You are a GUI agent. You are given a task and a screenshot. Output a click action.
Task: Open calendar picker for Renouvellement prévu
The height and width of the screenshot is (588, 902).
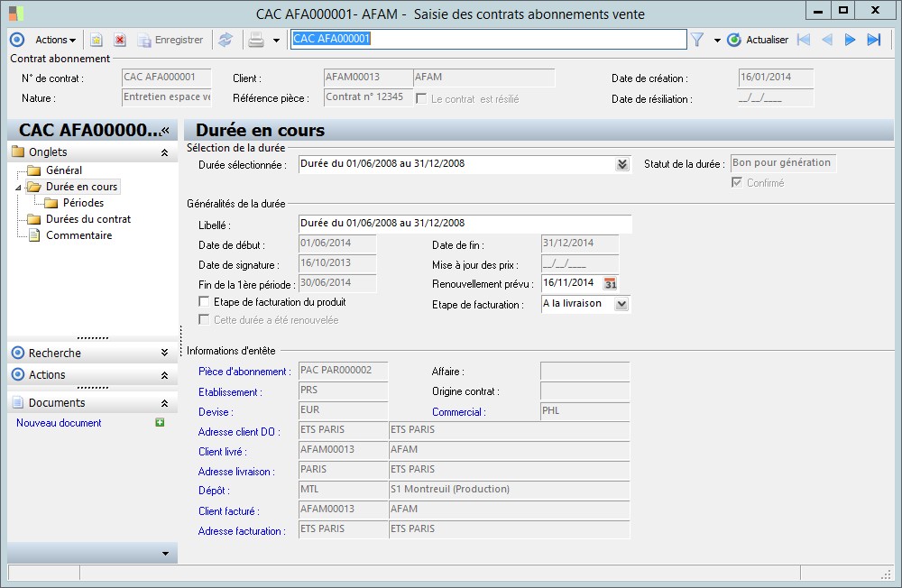611,284
